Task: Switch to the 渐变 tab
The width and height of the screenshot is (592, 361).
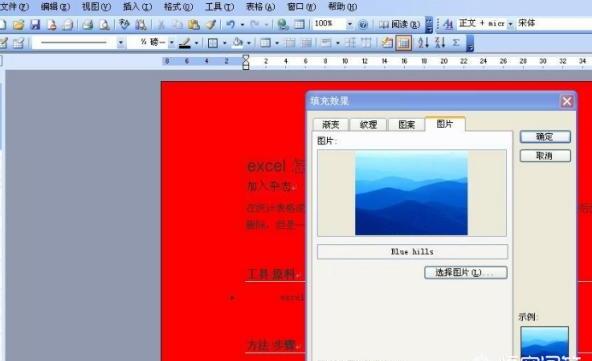Action: pos(331,124)
